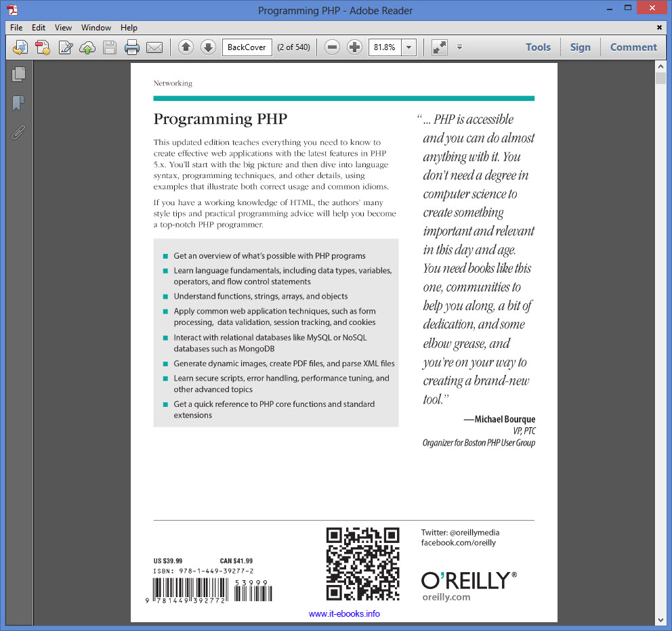This screenshot has width=672, height=631.
Task: Open the Sign pane
Action: [x=580, y=47]
